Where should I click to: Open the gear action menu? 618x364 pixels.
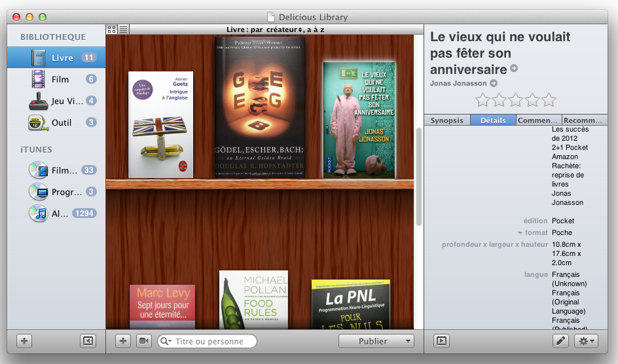[586, 340]
